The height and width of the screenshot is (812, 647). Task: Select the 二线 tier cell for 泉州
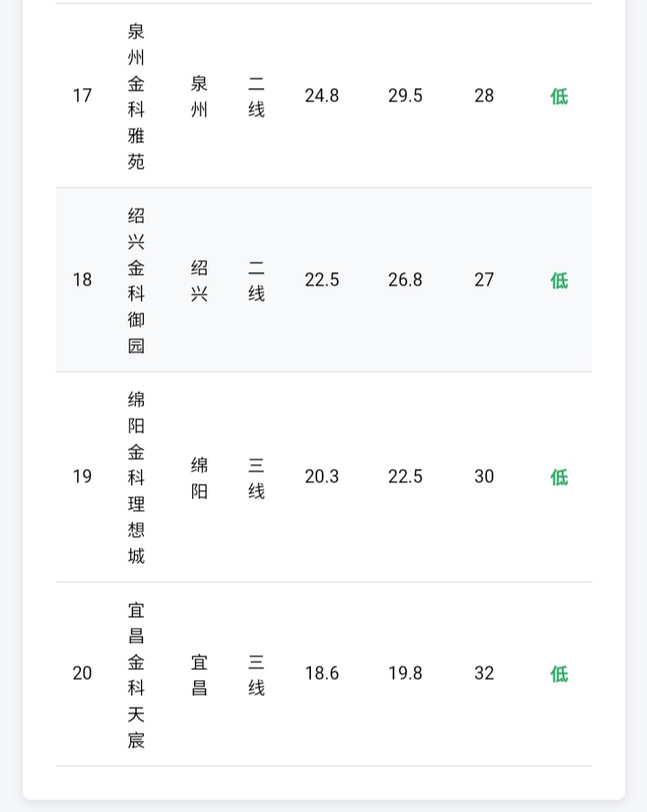click(256, 96)
